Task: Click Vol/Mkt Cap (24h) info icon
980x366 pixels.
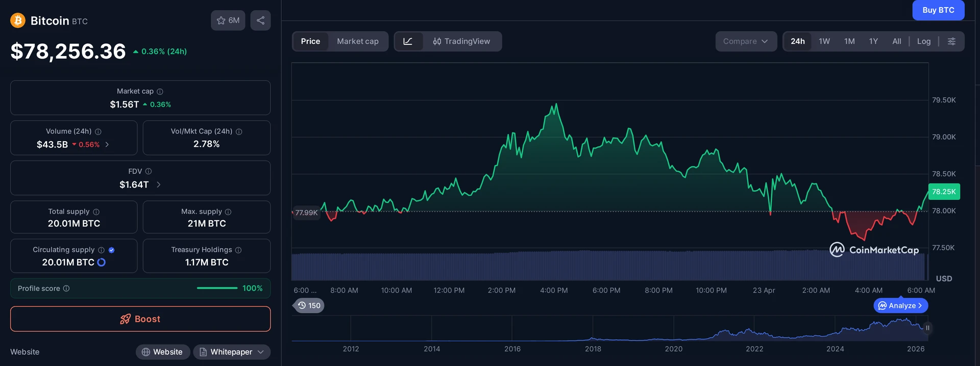Action: pyautogui.click(x=239, y=132)
